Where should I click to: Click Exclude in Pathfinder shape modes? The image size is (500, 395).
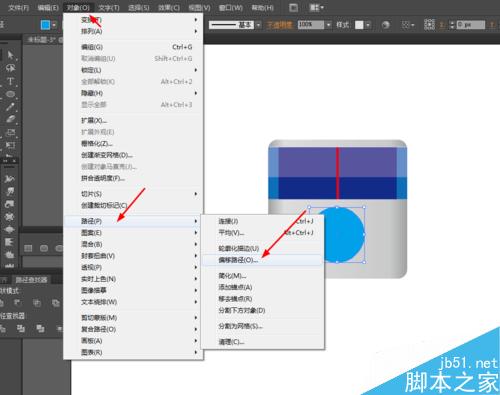point(56,303)
